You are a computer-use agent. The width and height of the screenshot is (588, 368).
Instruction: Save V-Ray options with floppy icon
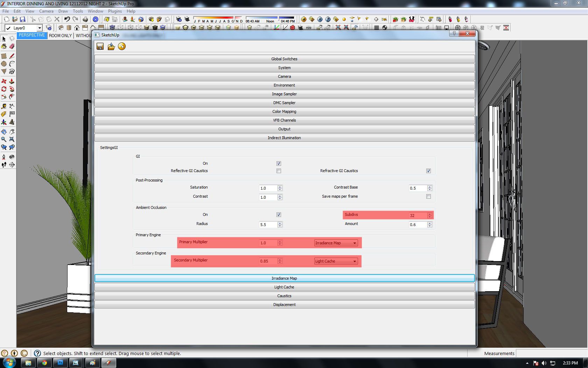click(x=100, y=47)
